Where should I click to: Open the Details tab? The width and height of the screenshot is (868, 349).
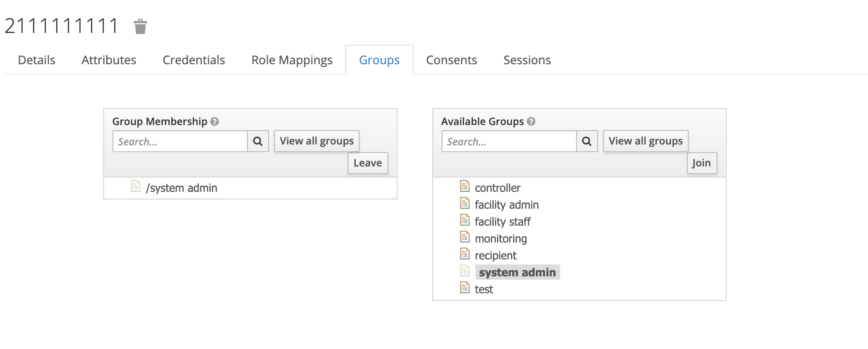point(37,60)
